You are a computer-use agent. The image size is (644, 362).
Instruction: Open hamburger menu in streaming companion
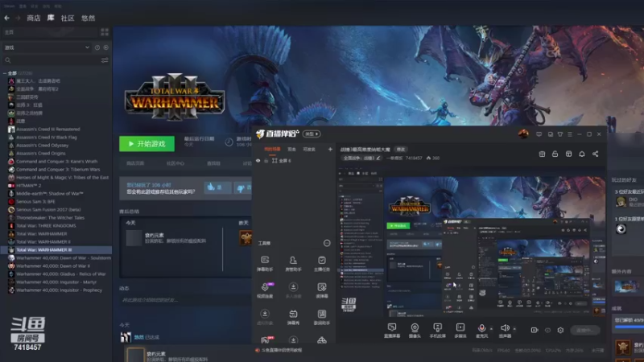(x=570, y=134)
